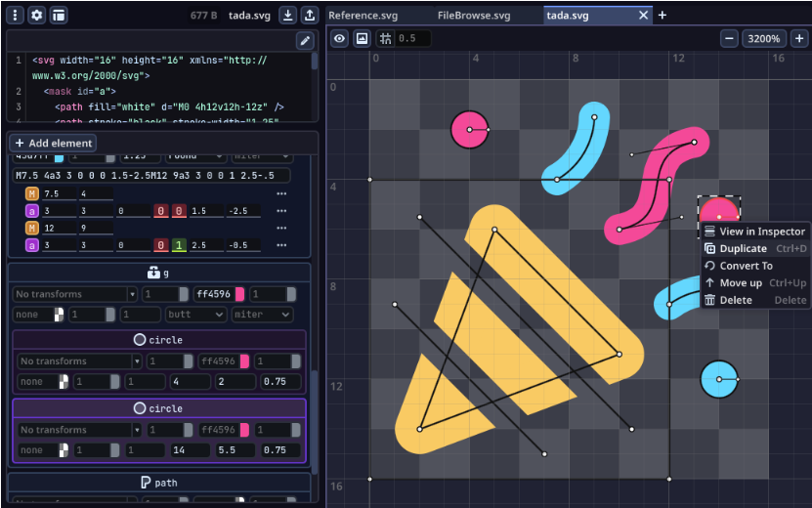Image resolution: width=812 pixels, height=508 pixels.
Task: Toggle the snapping grid button
Action: coord(385,38)
